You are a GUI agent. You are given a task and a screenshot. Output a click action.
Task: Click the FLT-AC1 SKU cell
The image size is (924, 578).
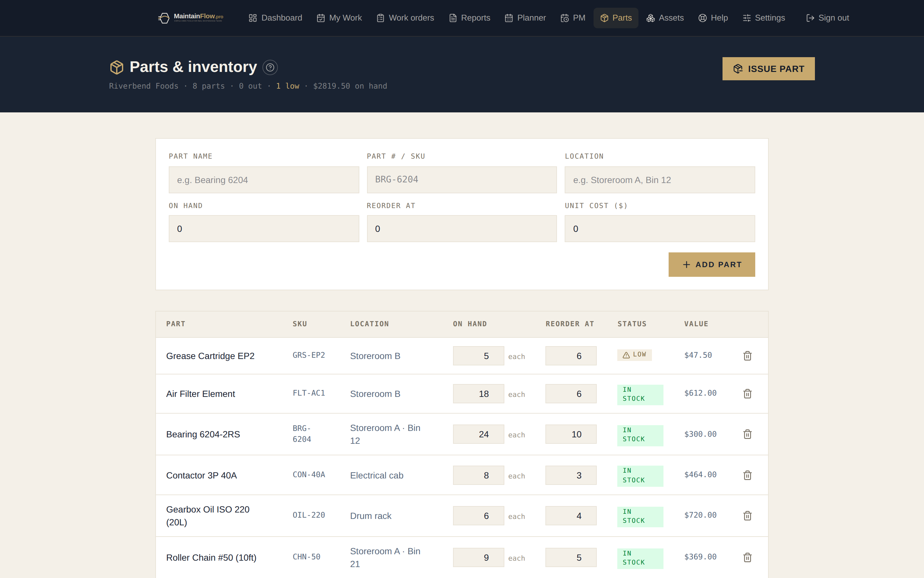309,393
